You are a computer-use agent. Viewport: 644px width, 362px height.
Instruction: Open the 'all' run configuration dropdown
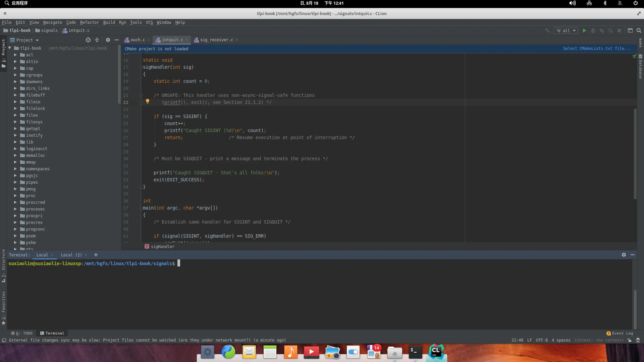click(x=566, y=30)
